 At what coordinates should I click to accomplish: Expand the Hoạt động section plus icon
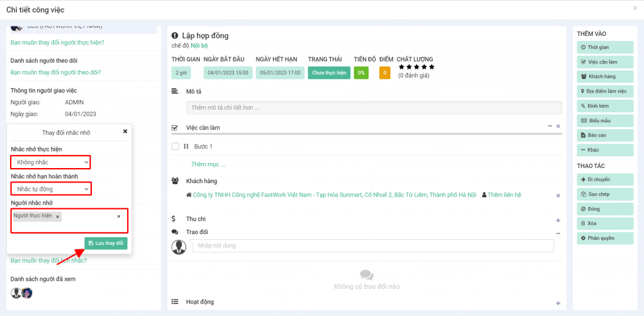[558, 303]
